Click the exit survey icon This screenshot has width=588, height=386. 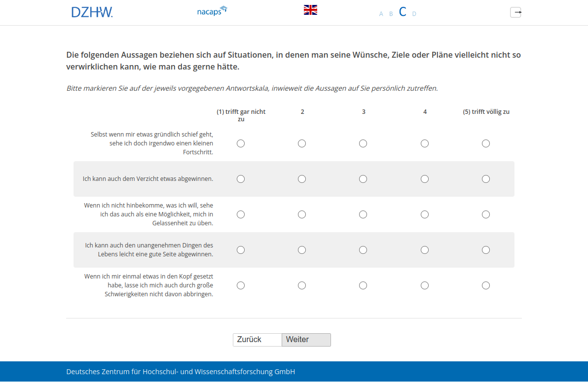tap(515, 12)
